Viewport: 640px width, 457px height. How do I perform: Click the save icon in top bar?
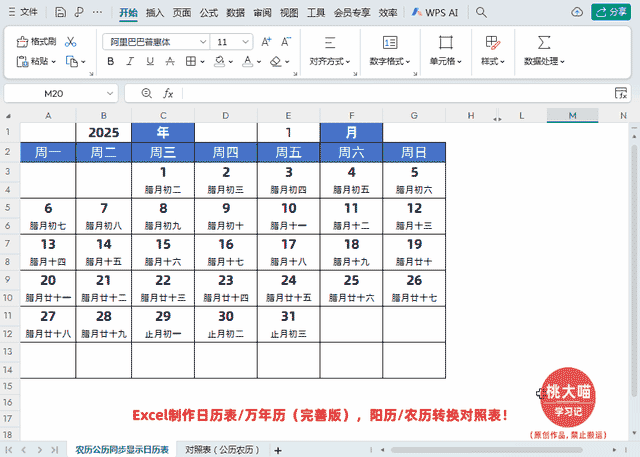(x=60, y=12)
